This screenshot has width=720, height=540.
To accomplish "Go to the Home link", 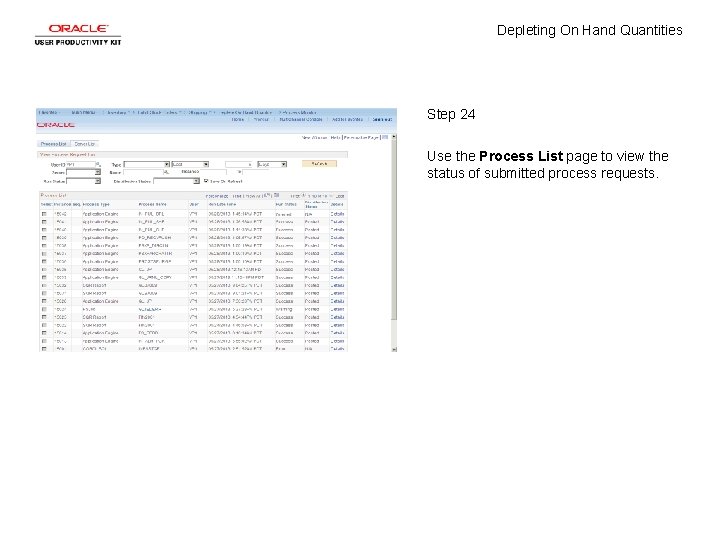I will coord(237,119).
